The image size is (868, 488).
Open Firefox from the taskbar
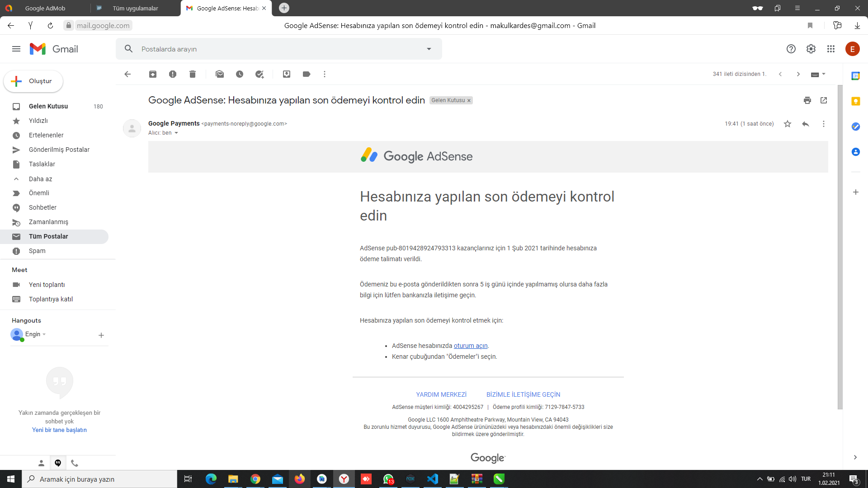click(300, 479)
